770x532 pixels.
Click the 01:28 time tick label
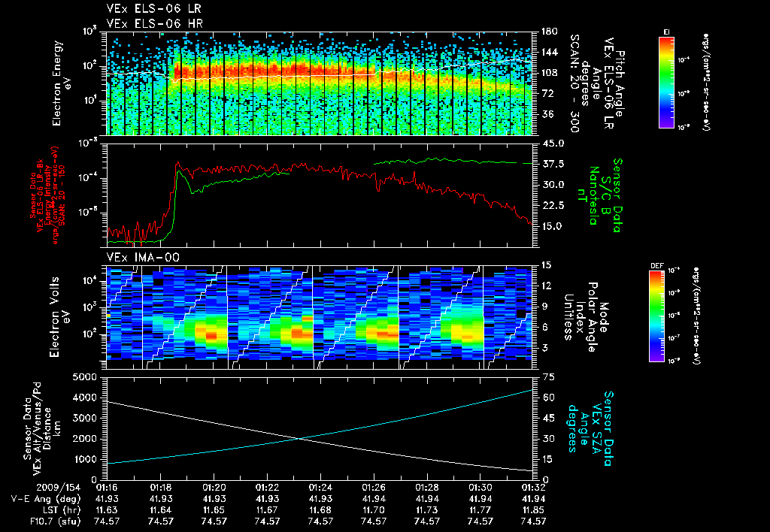(427, 488)
